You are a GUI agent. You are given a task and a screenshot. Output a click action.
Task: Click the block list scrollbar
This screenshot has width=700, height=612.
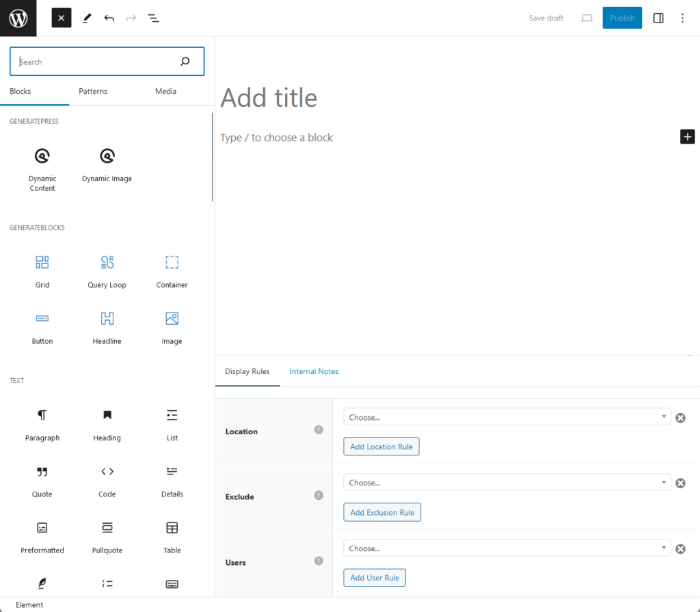(213, 157)
